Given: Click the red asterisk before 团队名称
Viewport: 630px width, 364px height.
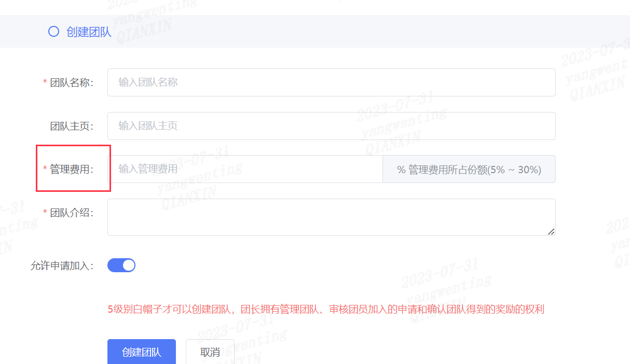Looking at the screenshot, I should (45, 83).
